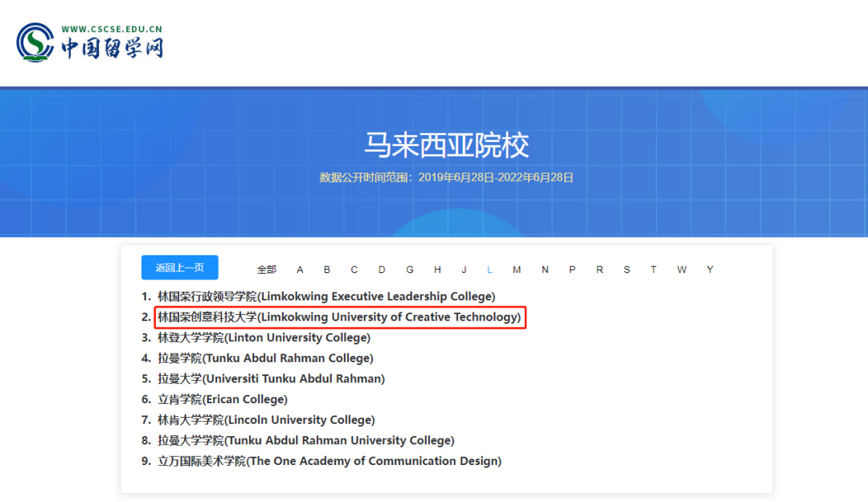
Task: Filter schools by letter A
Action: pyautogui.click(x=300, y=270)
